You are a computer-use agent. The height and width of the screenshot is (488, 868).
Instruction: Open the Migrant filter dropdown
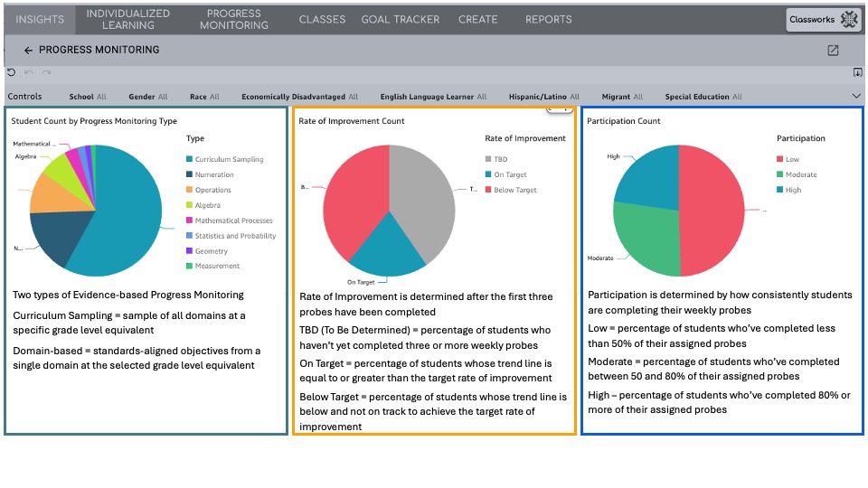(x=622, y=97)
